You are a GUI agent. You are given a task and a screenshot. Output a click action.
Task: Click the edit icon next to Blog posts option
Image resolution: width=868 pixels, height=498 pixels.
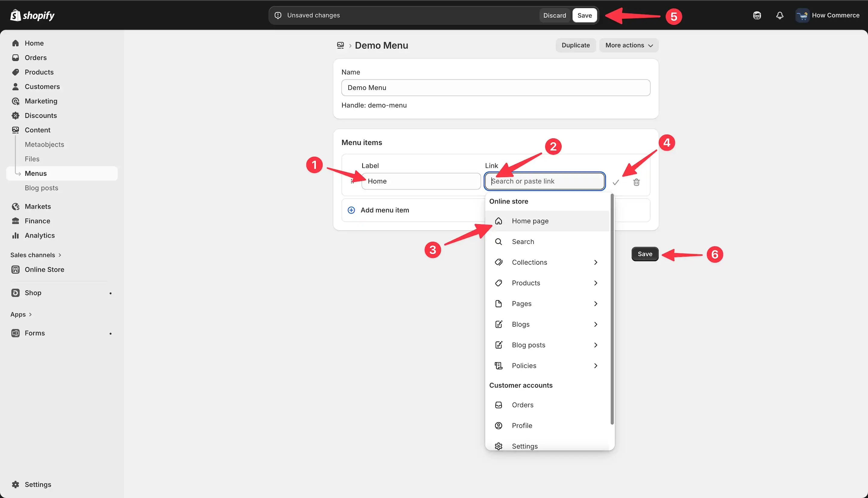click(498, 345)
